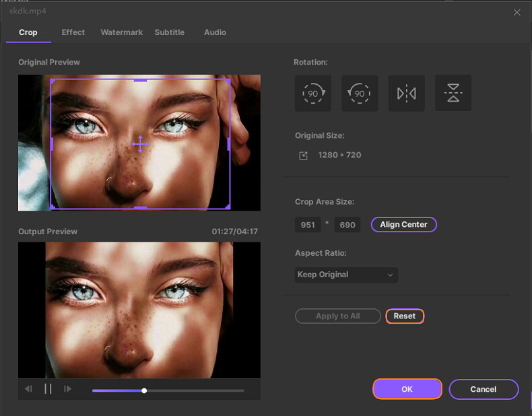Click the playback progress slider handle
This screenshot has height=416, width=532.
coord(144,390)
